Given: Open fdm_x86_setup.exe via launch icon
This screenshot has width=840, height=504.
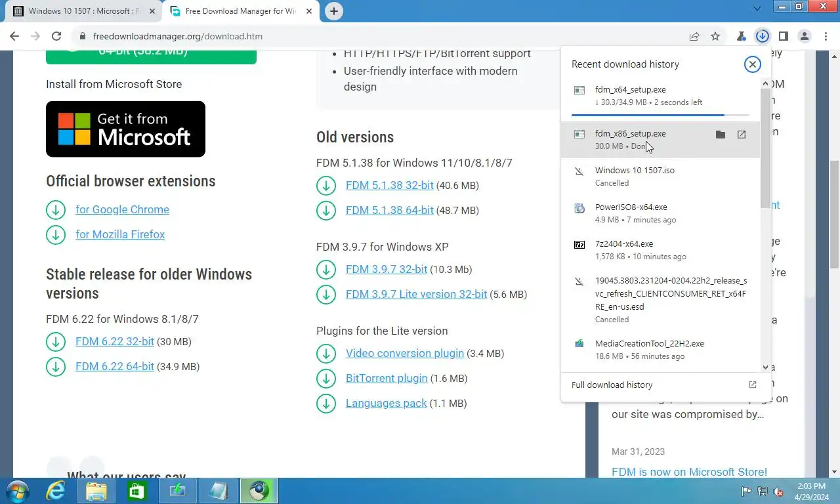Looking at the screenshot, I should pyautogui.click(x=742, y=135).
